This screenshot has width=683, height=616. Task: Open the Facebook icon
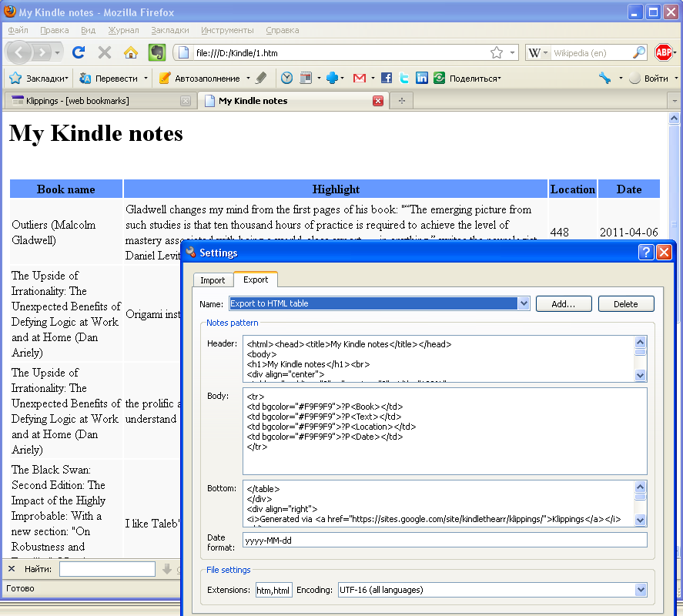click(x=386, y=78)
